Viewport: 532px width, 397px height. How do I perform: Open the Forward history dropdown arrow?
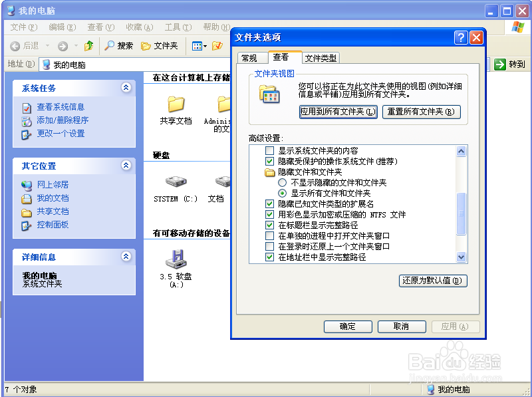tap(76, 45)
